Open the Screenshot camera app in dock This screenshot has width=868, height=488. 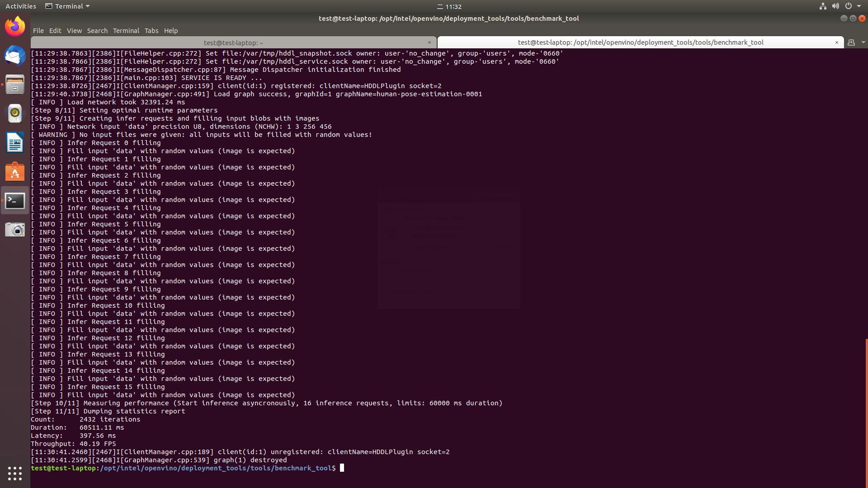[x=15, y=230]
